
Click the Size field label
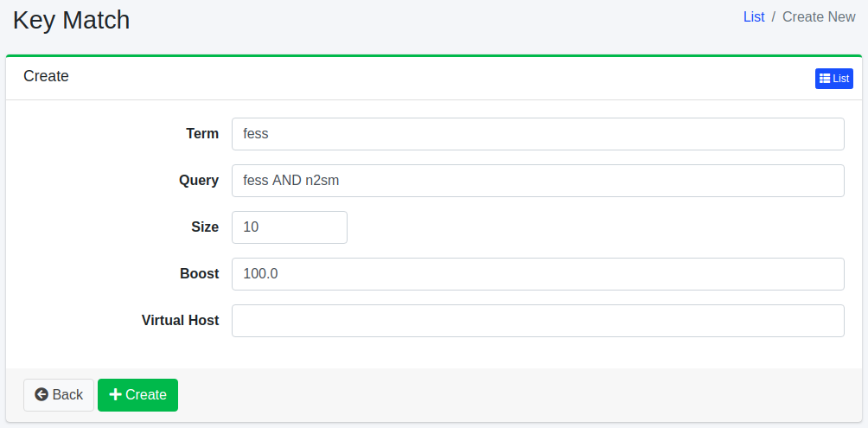coord(205,227)
